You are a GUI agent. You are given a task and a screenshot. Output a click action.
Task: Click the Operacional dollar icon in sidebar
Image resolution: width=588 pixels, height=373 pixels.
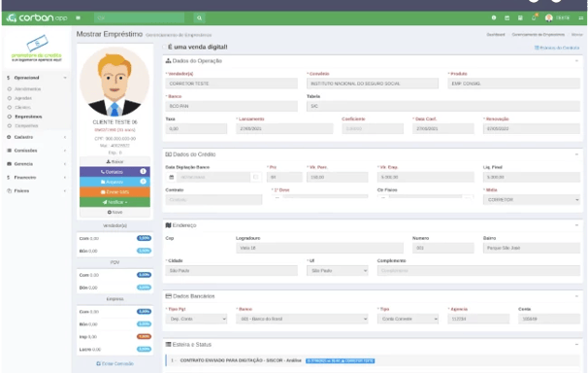click(x=9, y=78)
